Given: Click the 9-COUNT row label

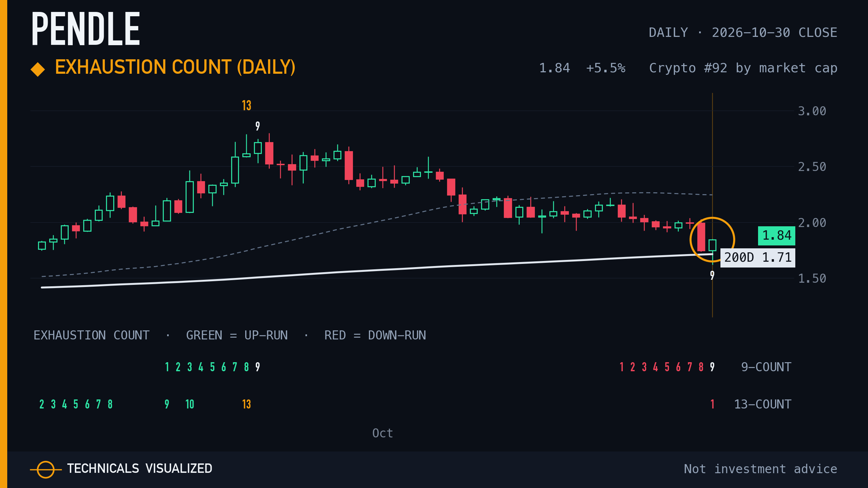Looking at the screenshot, I should (766, 367).
